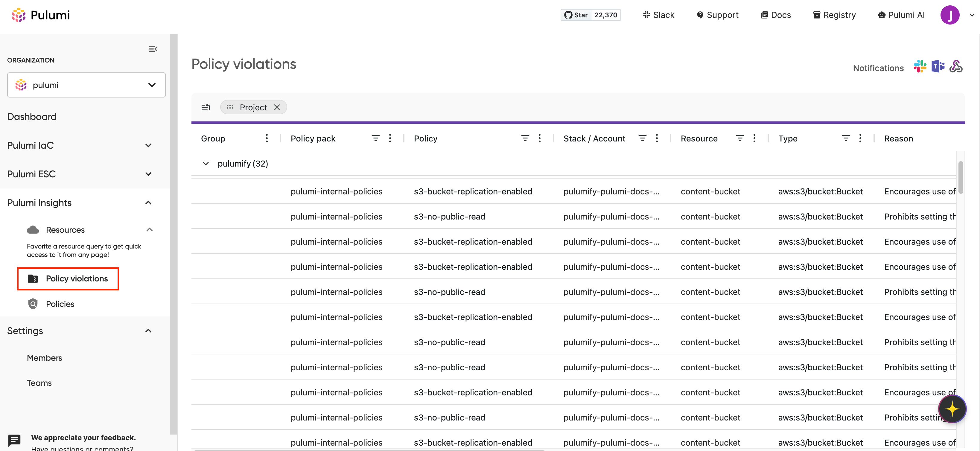Open the star count 22,370 link
The width and height of the screenshot is (980, 451).
point(606,15)
